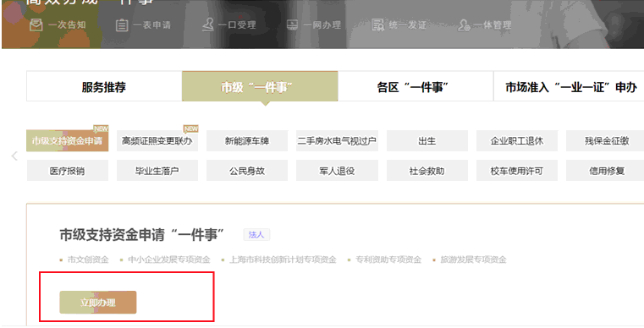Select the 毕业生落户 category
This screenshot has width=644, height=328.
(x=157, y=171)
